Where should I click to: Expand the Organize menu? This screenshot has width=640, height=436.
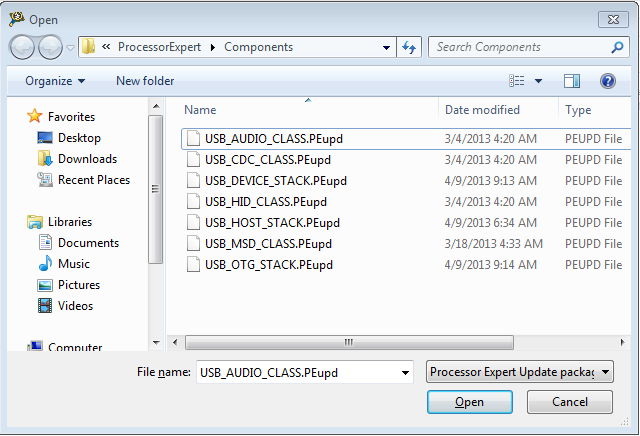(55, 81)
